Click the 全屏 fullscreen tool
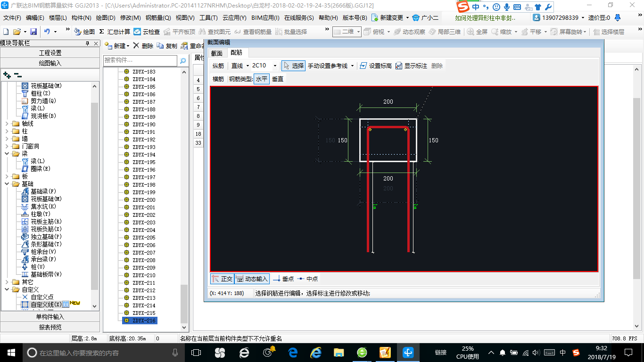 click(x=477, y=32)
